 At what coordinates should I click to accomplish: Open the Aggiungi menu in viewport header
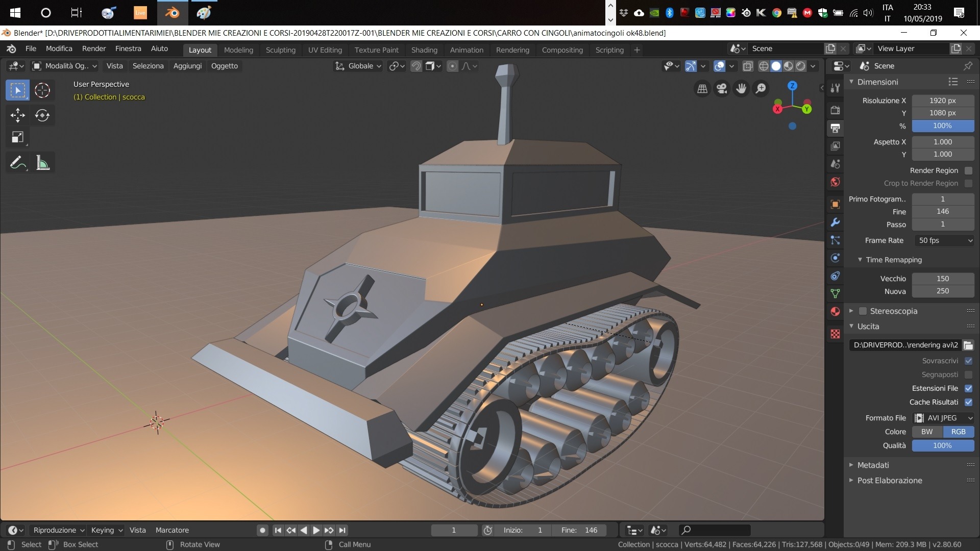(187, 66)
